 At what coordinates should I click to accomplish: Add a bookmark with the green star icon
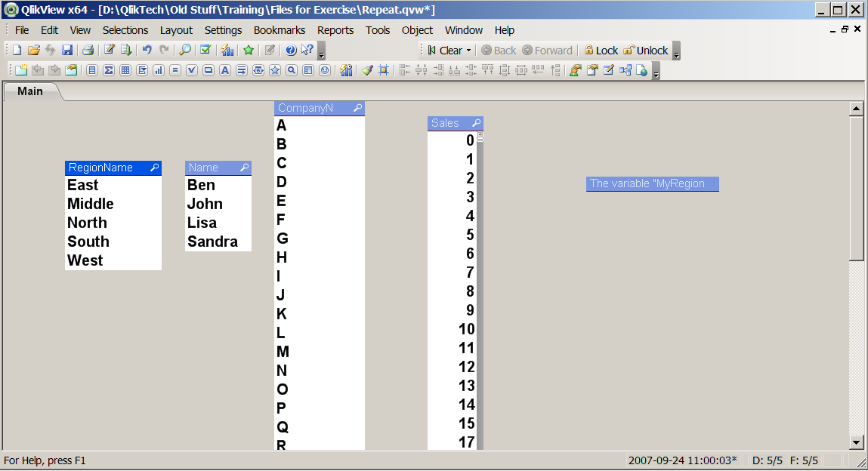pos(249,51)
